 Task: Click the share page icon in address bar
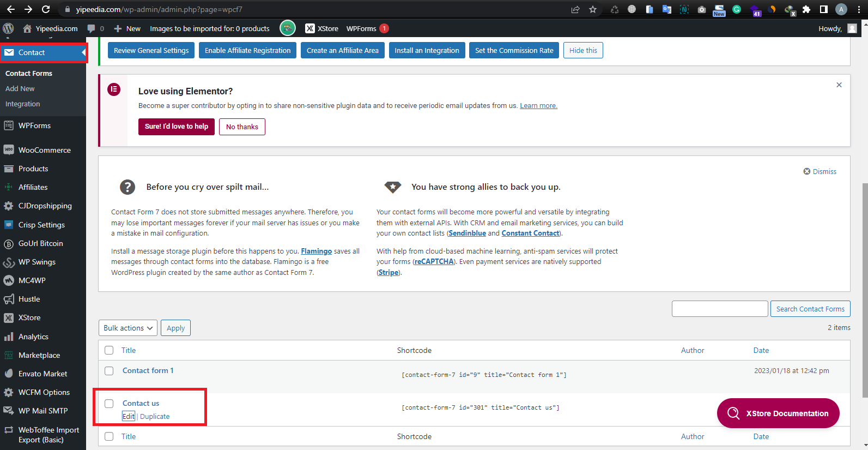(x=575, y=9)
